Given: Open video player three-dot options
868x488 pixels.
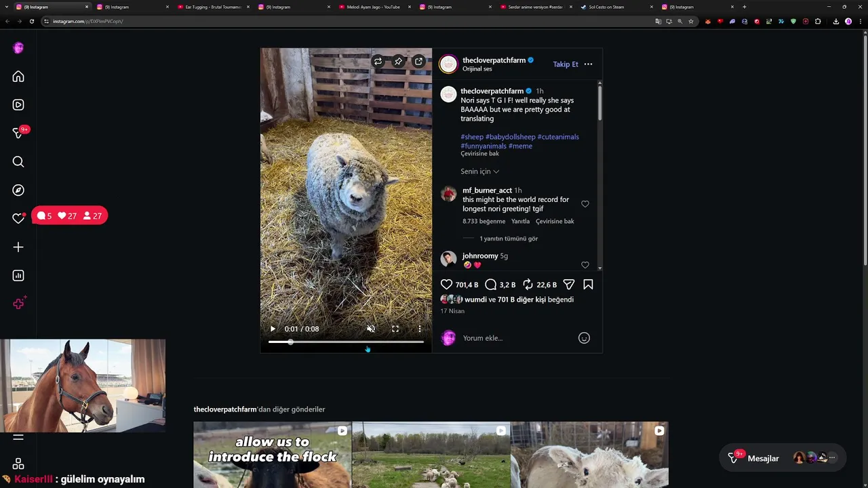Looking at the screenshot, I should (x=420, y=329).
